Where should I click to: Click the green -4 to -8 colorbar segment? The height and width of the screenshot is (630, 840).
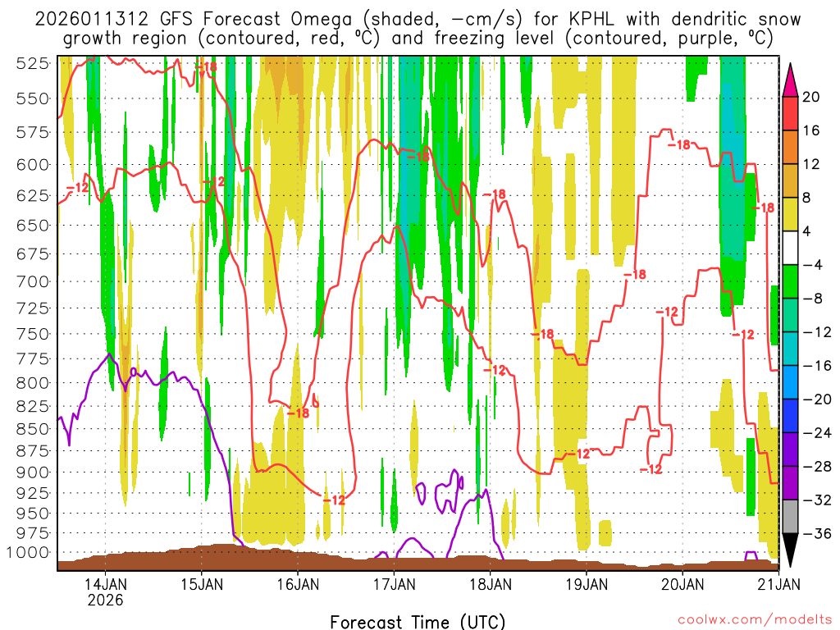click(790, 281)
